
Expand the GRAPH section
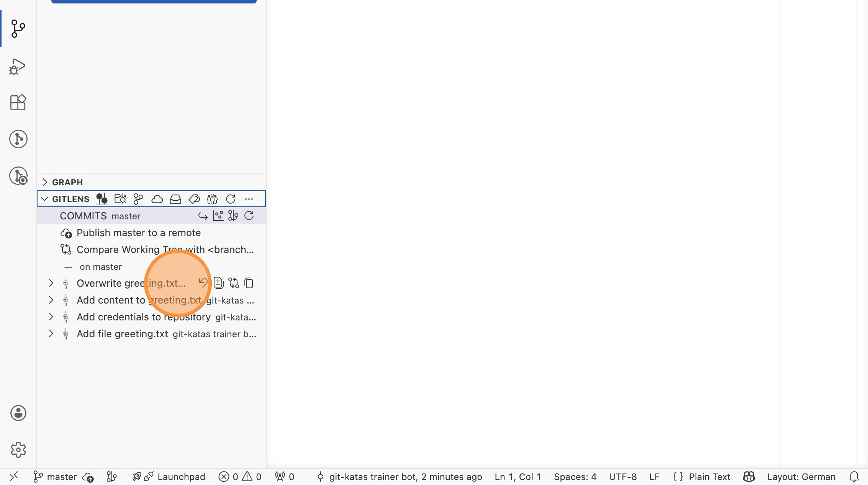pos(45,182)
